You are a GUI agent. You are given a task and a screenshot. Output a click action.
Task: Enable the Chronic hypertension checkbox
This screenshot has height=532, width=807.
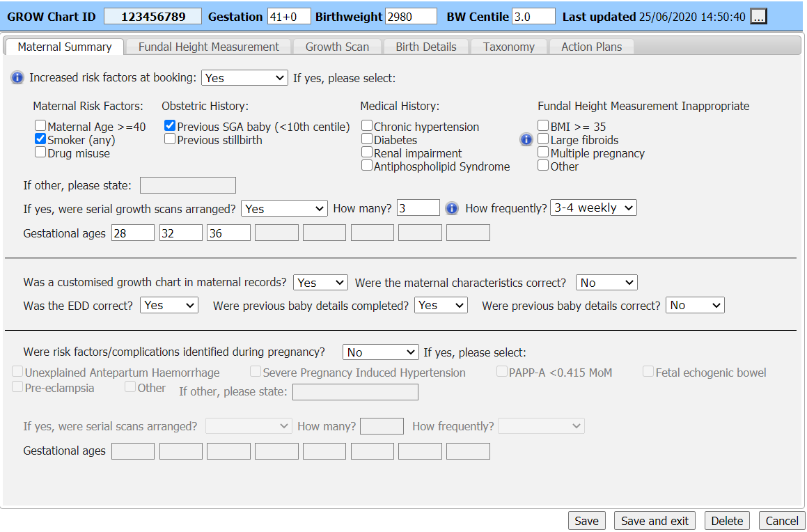pyautogui.click(x=367, y=126)
